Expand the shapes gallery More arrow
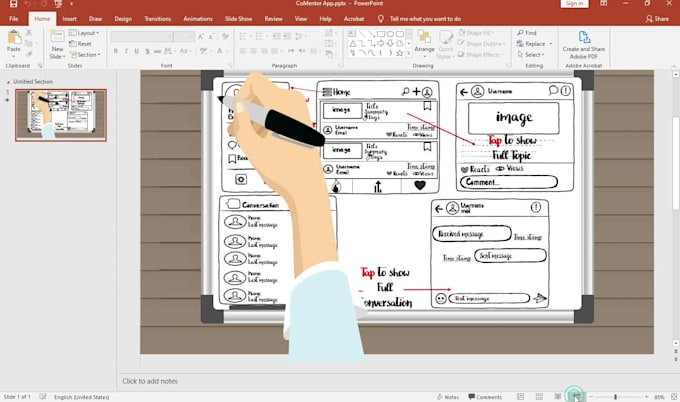The height and width of the screenshot is (402, 680). pyautogui.click(x=409, y=53)
